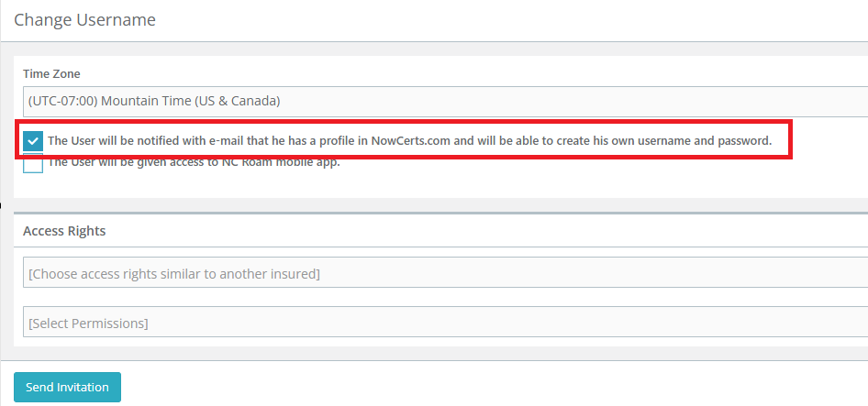Click the '(UTC-07:00)' offset text
The image size is (868, 406).
tap(62, 101)
